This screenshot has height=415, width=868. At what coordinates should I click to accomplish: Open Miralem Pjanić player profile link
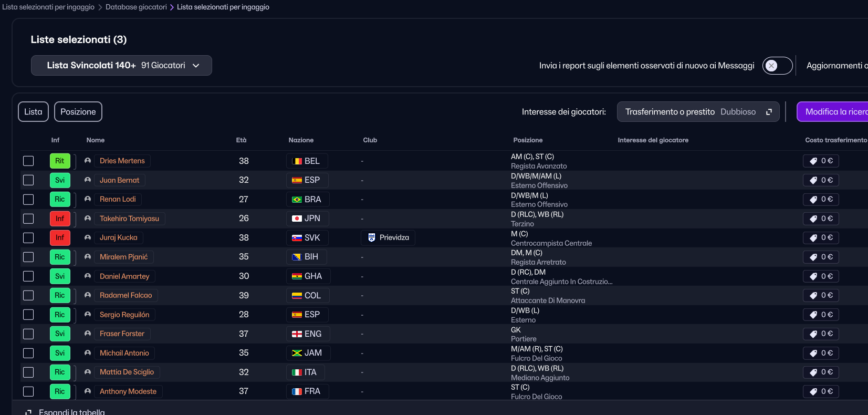coord(123,257)
